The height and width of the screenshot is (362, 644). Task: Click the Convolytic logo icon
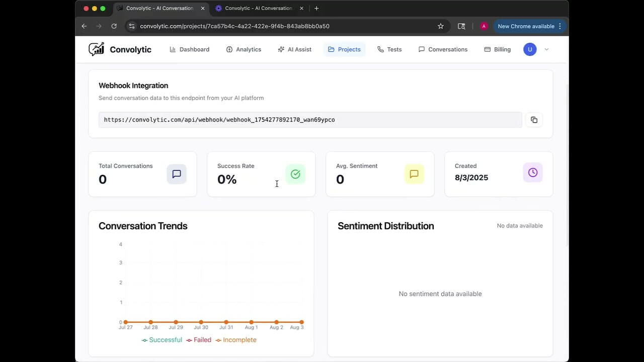tap(96, 49)
